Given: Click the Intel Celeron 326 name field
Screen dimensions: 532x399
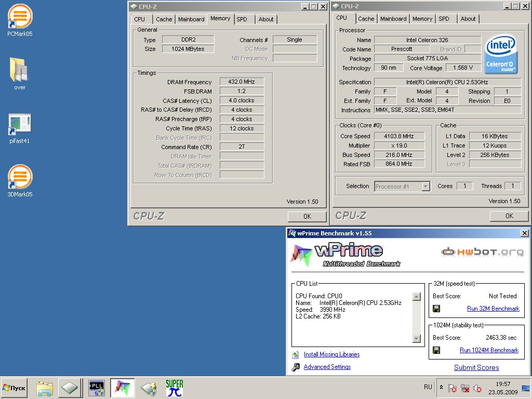Looking at the screenshot, I should 427,40.
